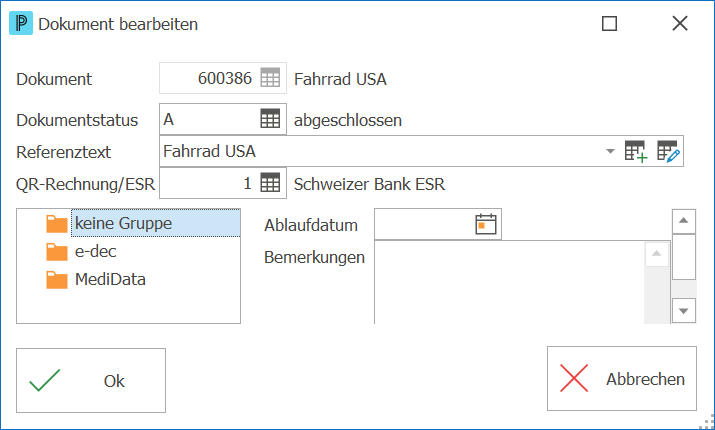Screen dimensions: 715x430
Task: Select the keine Gruppe tree item
Action: [155, 223]
